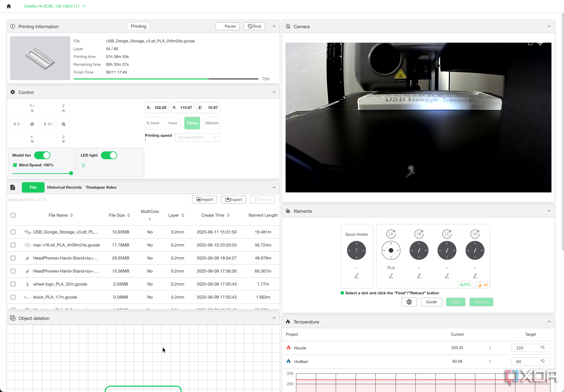Pause the current print
The width and height of the screenshot is (564, 392).
click(228, 26)
